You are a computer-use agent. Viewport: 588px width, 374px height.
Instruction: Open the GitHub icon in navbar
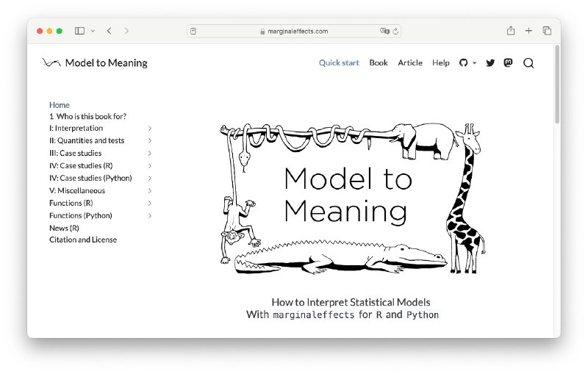point(464,63)
